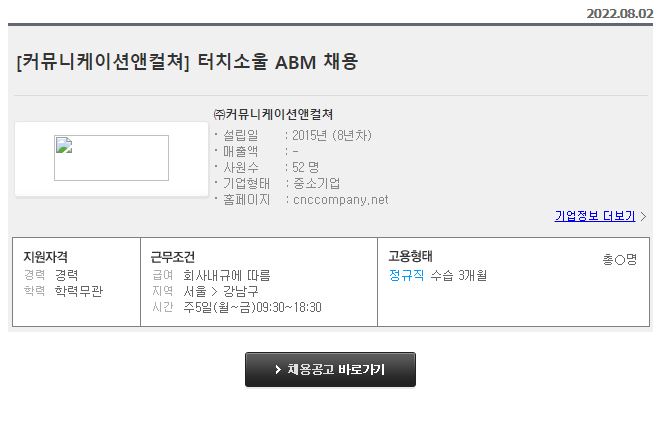Click the 정규직 employment type label
This screenshot has height=422, width=660.
tap(406, 275)
